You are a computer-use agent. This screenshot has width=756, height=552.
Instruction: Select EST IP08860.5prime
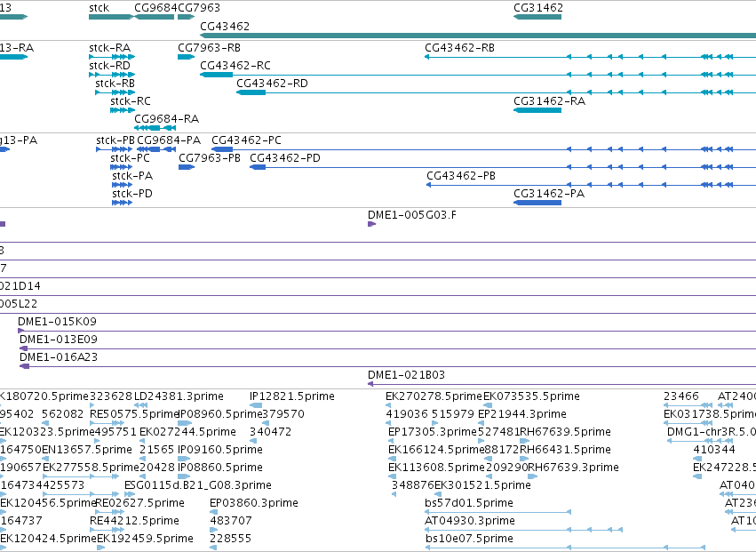coord(220,468)
